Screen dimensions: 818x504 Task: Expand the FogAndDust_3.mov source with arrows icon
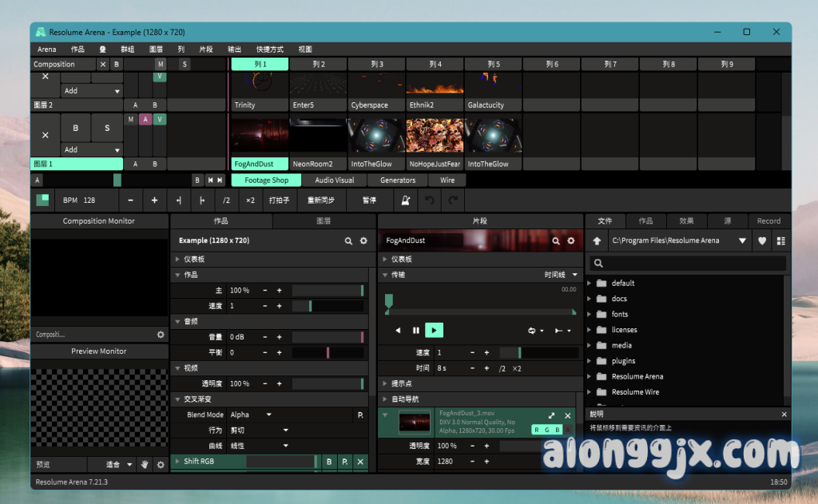(551, 415)
